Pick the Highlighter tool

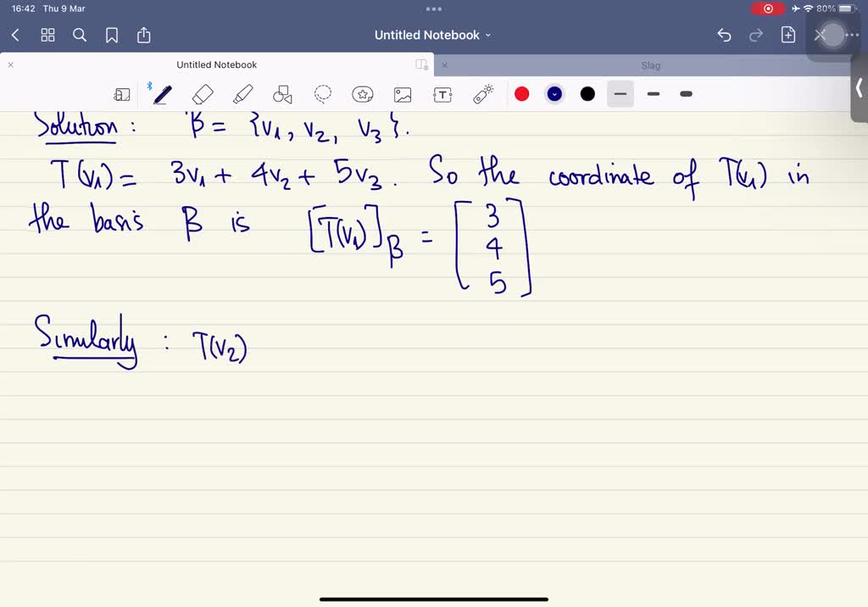coord(243,94)
